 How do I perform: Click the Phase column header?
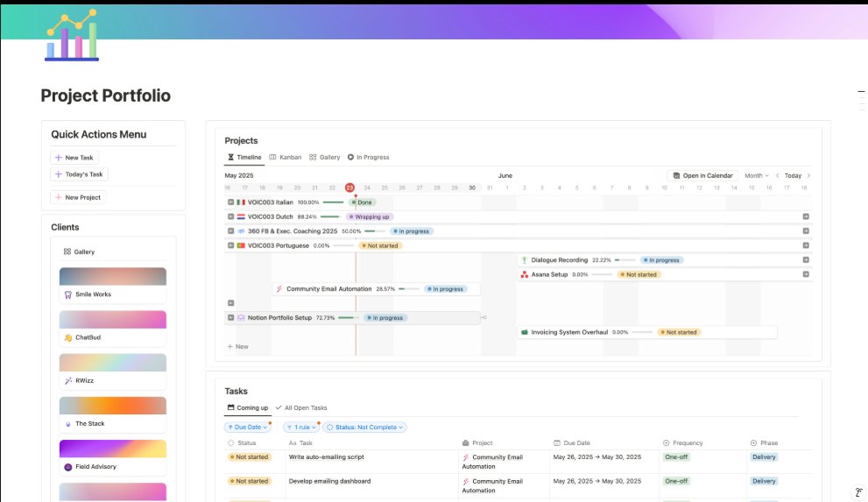tap(764, 442)
